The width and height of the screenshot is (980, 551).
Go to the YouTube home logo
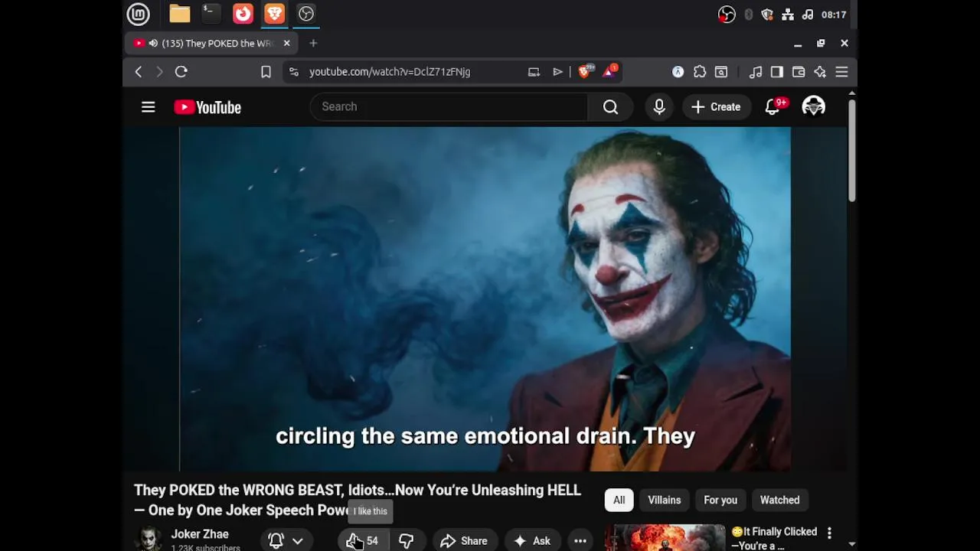207,107
